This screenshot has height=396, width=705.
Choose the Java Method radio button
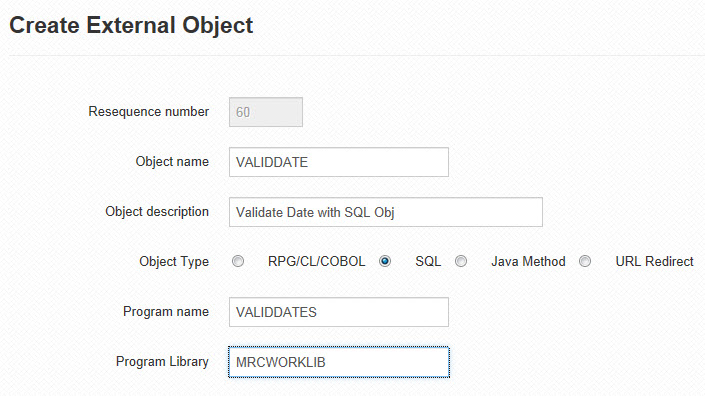tap(461, 261)
